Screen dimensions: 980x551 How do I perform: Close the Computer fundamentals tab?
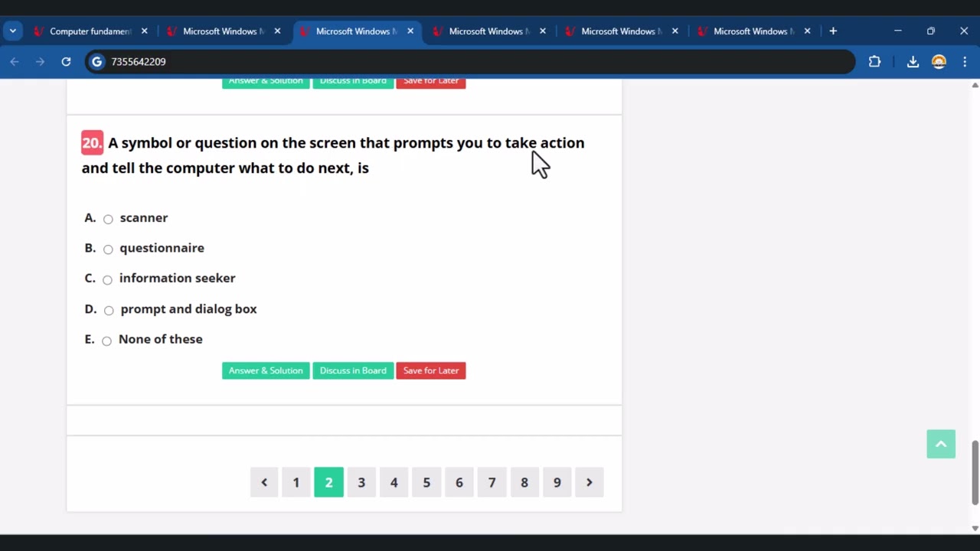[x=144, y=31]
